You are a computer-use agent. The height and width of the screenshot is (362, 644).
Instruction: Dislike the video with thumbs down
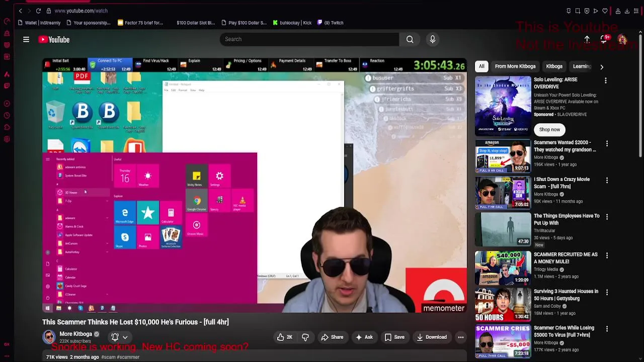(305, 337)
